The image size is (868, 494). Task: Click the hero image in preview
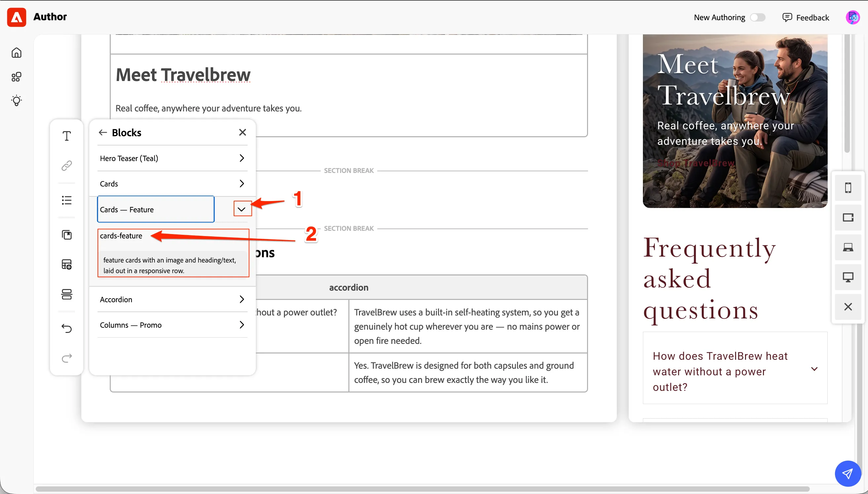735,121
